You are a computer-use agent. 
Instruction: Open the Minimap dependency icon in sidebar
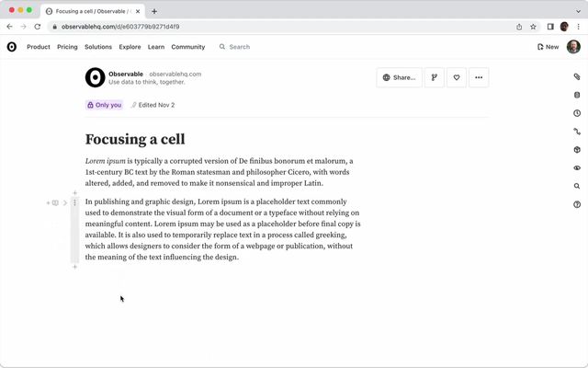click(x=577, y=132)
